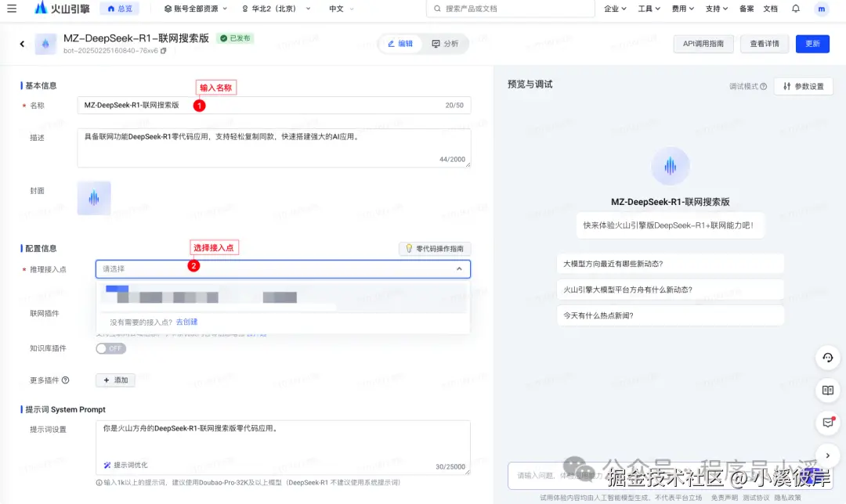Image resolution: width=846 pixels, height=504 pixels.
Task: Click the 更新 button
Action: (812, 44)
